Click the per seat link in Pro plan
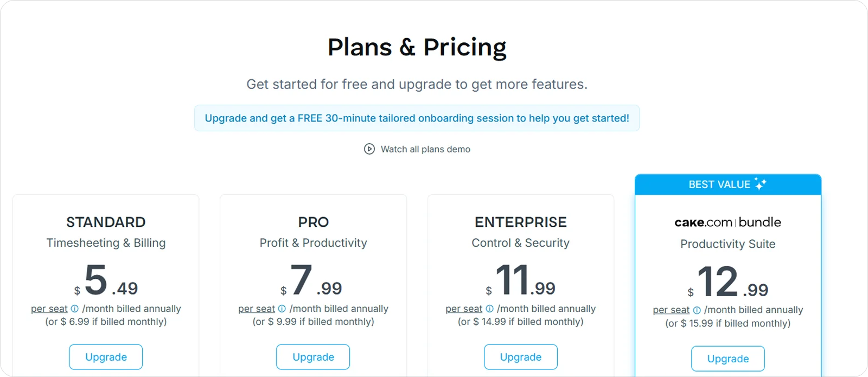 [x=256, y=308]
